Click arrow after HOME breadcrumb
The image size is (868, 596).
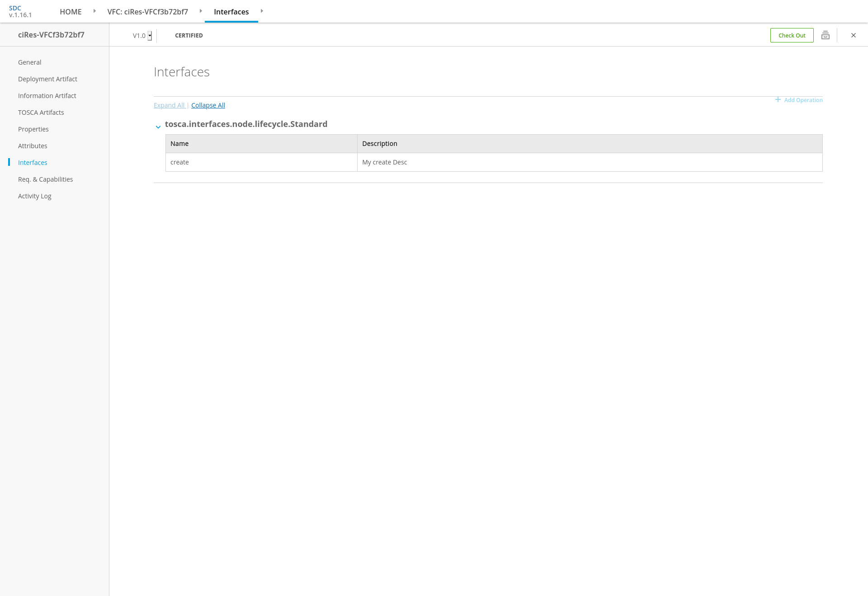94,11
